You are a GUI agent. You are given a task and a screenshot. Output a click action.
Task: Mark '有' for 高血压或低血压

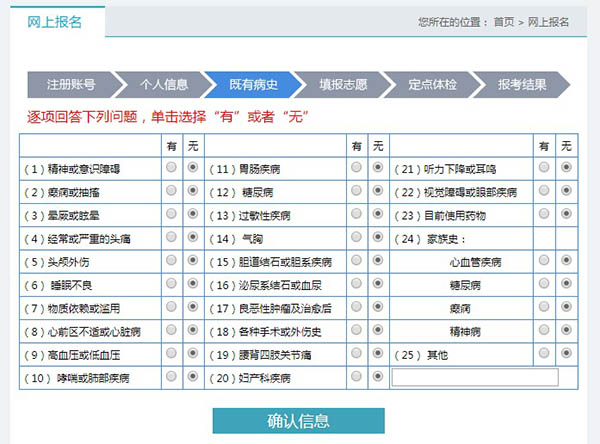(171, 354)
